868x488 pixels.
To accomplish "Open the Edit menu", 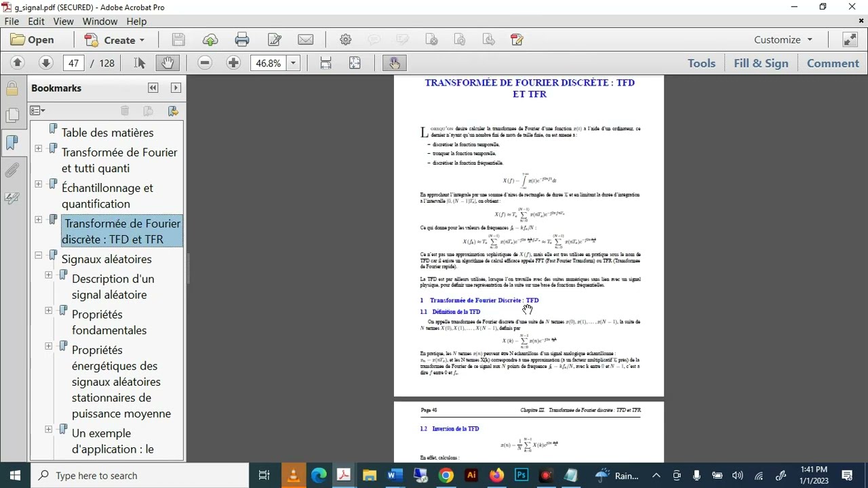I will pos(36,21).
